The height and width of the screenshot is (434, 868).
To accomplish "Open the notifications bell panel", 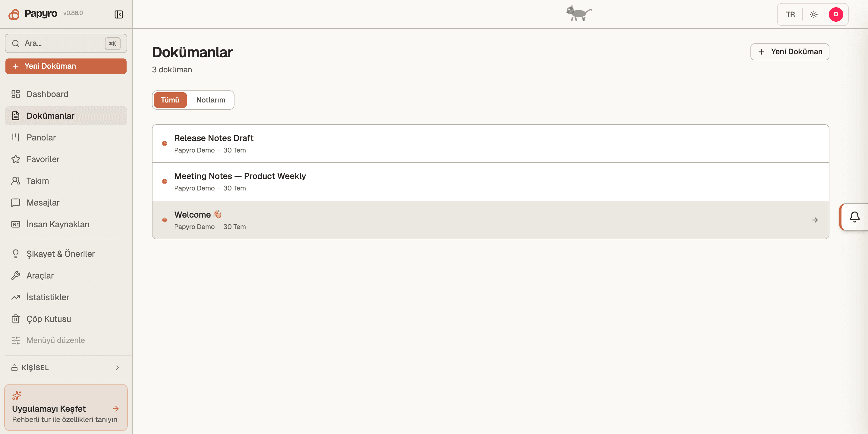I will click(x=854, y=217).
